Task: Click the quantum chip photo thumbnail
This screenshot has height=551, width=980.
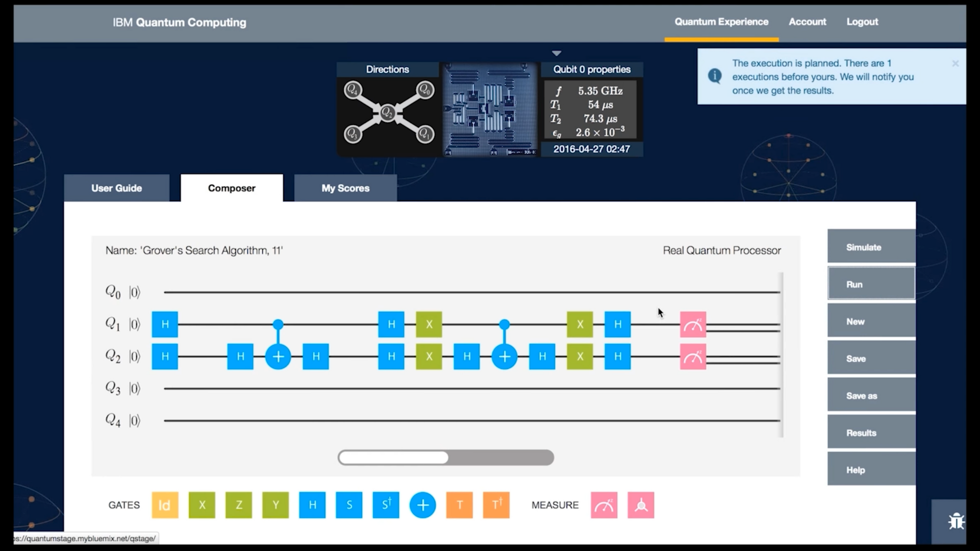Action: coord(490,109)
